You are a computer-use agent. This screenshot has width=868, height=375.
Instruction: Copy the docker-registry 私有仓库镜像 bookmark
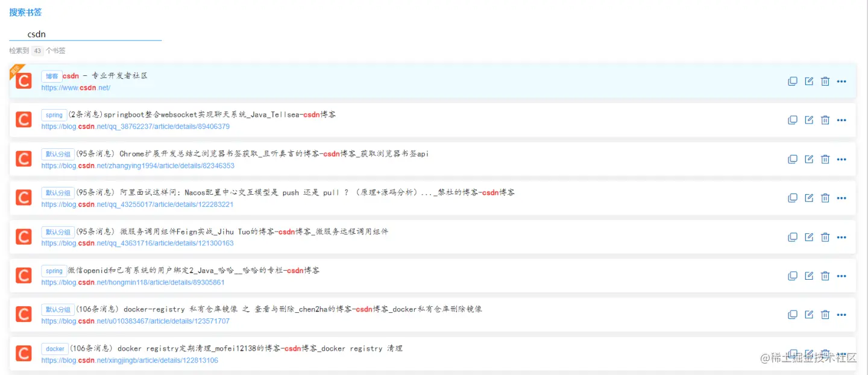(x=793, y=314)
